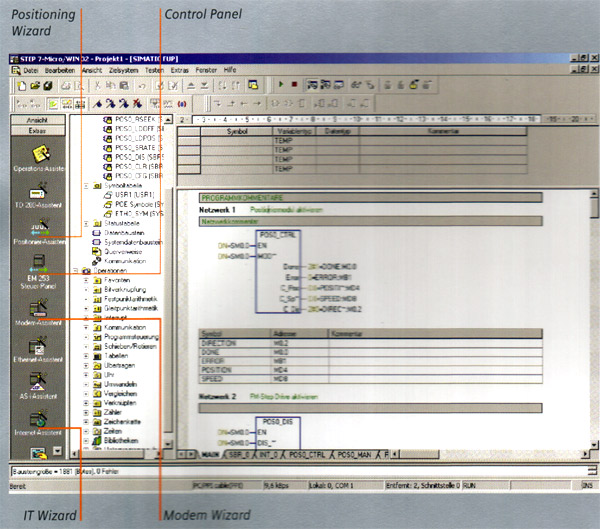Open the Zielsystem menu
The image size is (600, 529).
click(x=123, y=70)
